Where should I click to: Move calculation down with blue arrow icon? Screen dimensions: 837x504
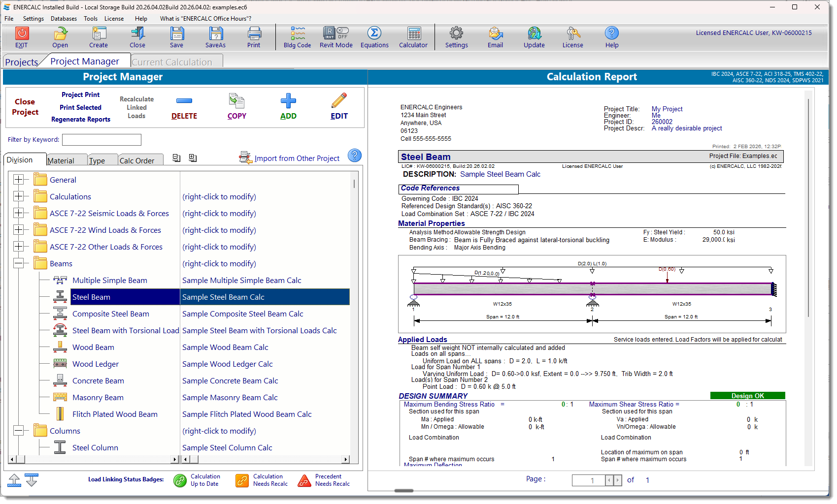32,480
